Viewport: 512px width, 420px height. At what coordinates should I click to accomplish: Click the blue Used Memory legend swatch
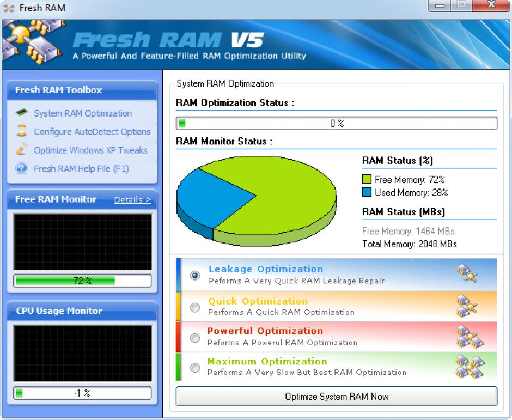click(367, 192)
